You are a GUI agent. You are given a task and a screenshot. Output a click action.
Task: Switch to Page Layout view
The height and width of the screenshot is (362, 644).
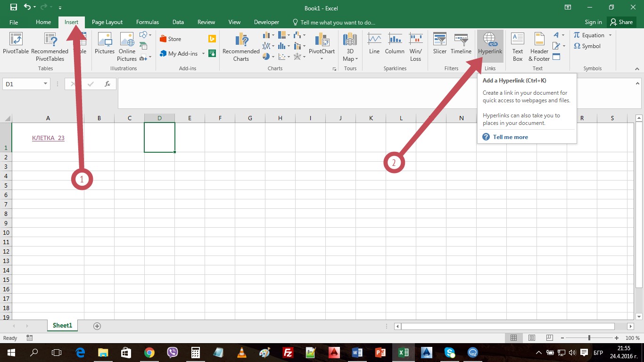532,338
